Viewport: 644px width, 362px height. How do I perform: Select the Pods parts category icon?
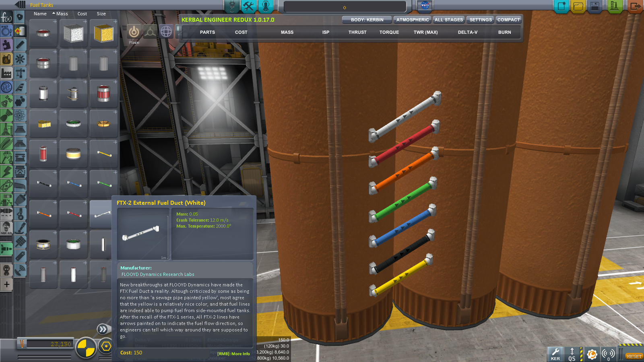pos(20,17)
